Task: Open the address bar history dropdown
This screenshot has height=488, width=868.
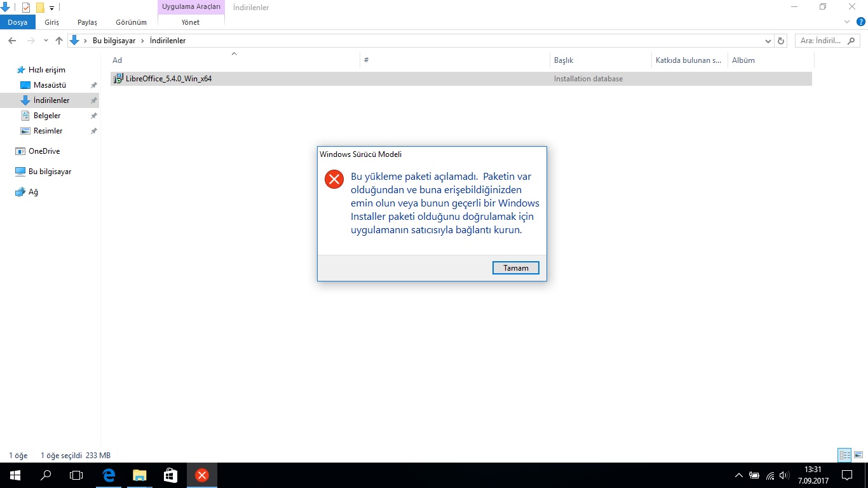Action: [769, 41]
